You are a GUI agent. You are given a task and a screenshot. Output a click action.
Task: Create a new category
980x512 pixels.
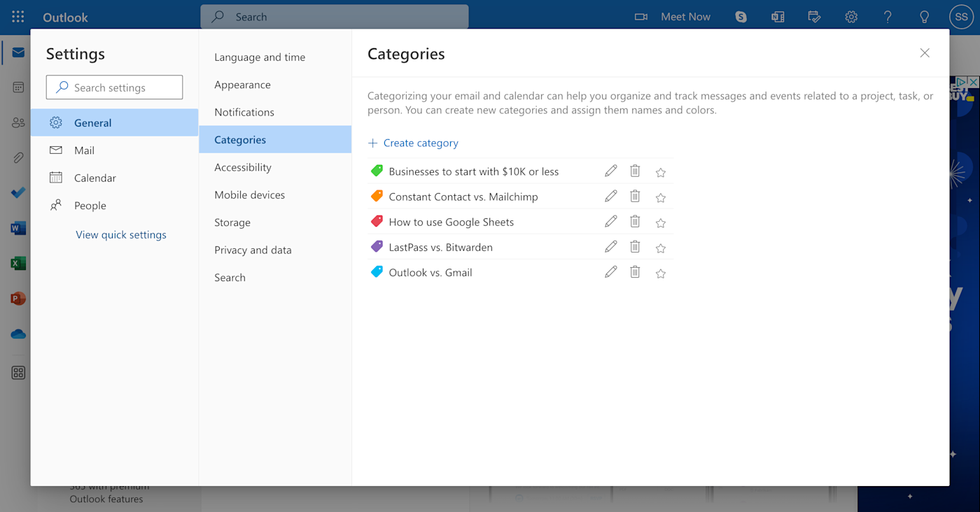[x=413, y=143]
